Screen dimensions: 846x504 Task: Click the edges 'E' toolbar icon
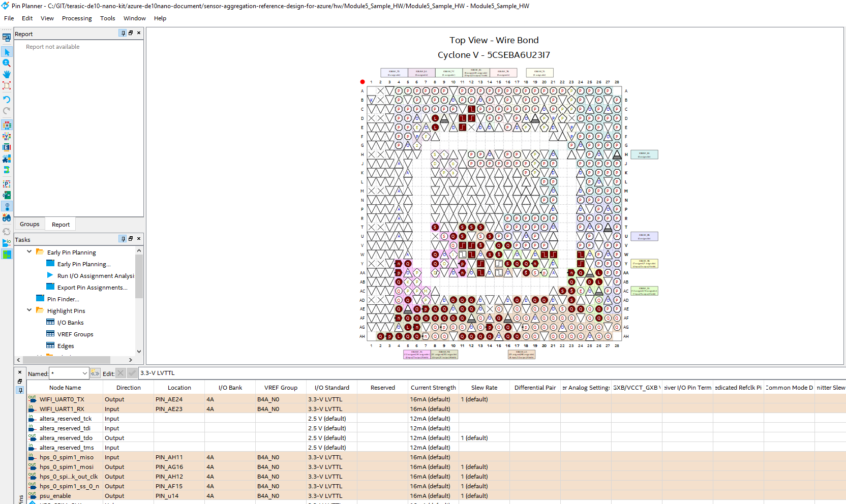[x=7, y=147]
